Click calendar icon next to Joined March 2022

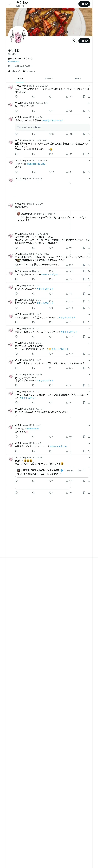click(x=9, y=66)
